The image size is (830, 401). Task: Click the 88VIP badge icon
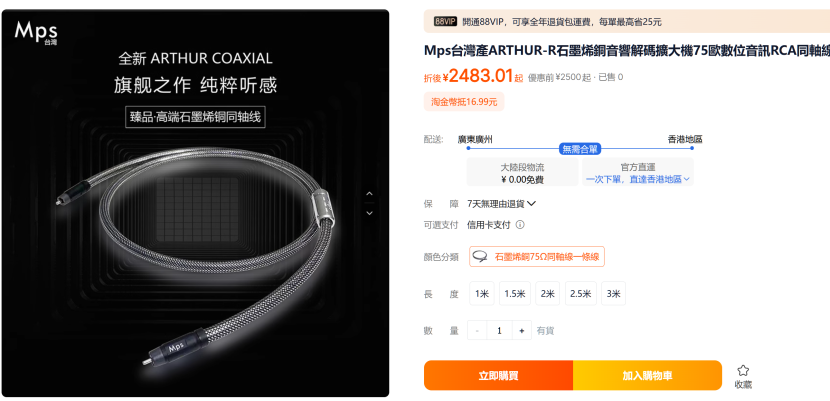click(x=445, y=22)
